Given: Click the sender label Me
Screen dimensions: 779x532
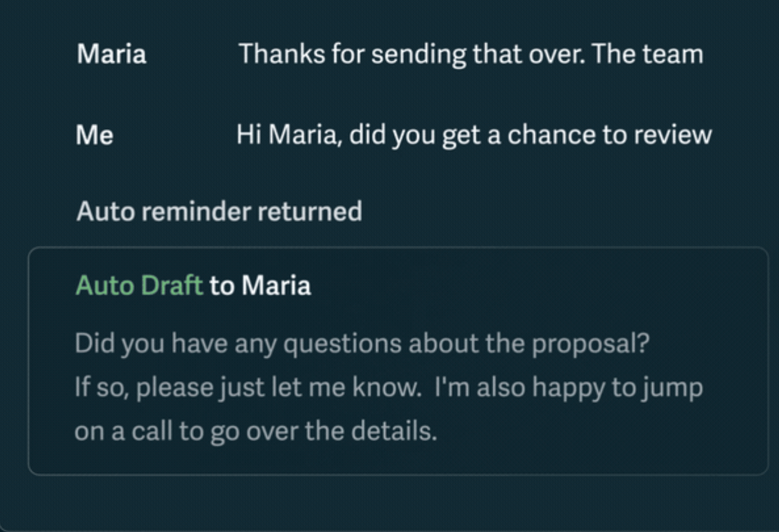Looking at the screenshot, I should click(x=94, y=135).
